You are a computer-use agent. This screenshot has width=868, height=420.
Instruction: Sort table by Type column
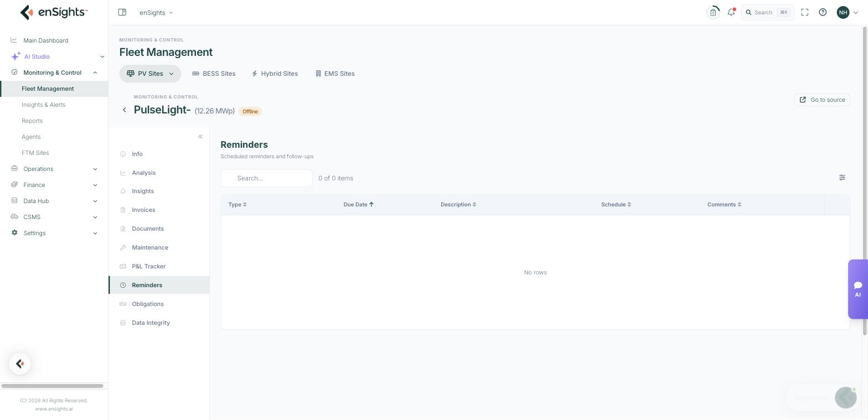pyautogui.click(x=237, y=205)
